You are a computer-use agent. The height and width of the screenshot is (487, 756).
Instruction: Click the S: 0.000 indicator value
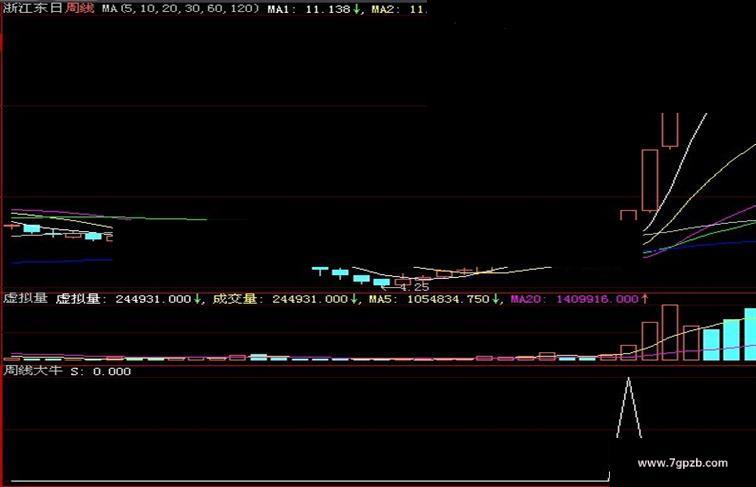click(101, 371)
